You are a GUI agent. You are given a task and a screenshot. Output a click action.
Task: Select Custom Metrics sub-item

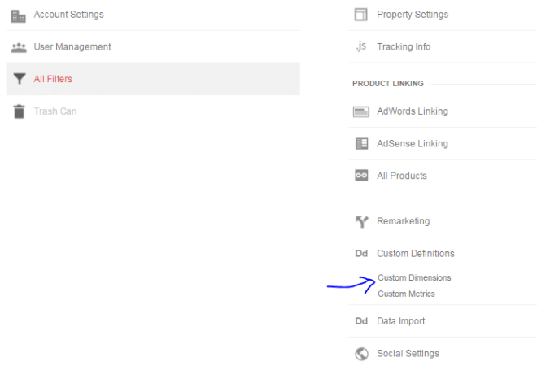[406, 294]
